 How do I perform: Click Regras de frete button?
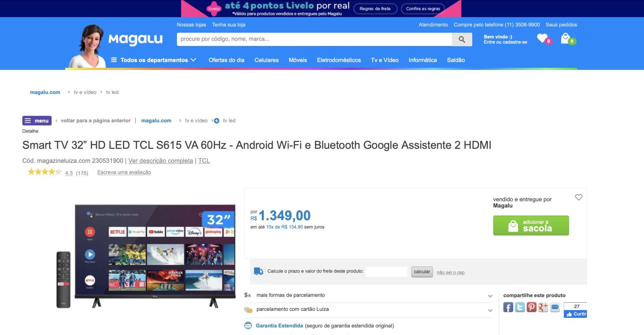click(375, 9)
